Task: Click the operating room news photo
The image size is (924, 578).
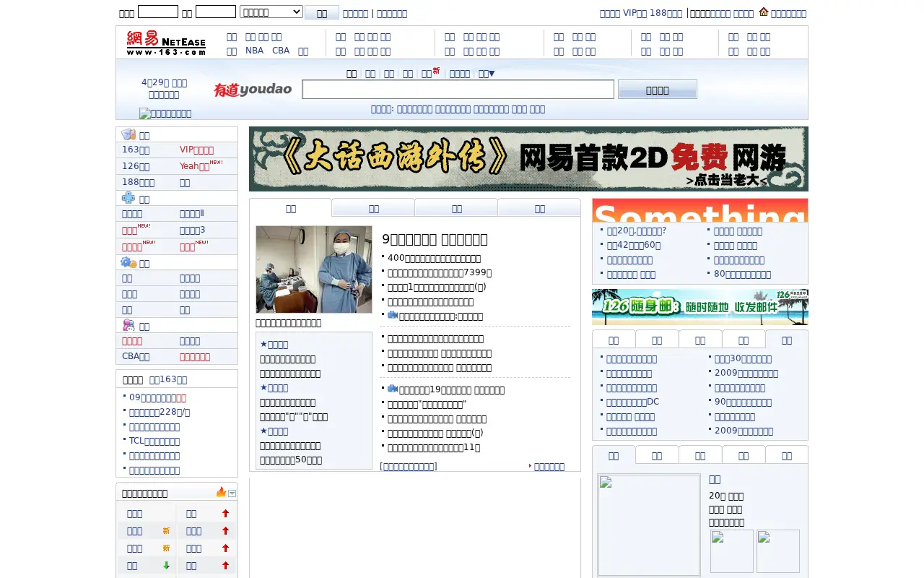Action: point(314,269)
